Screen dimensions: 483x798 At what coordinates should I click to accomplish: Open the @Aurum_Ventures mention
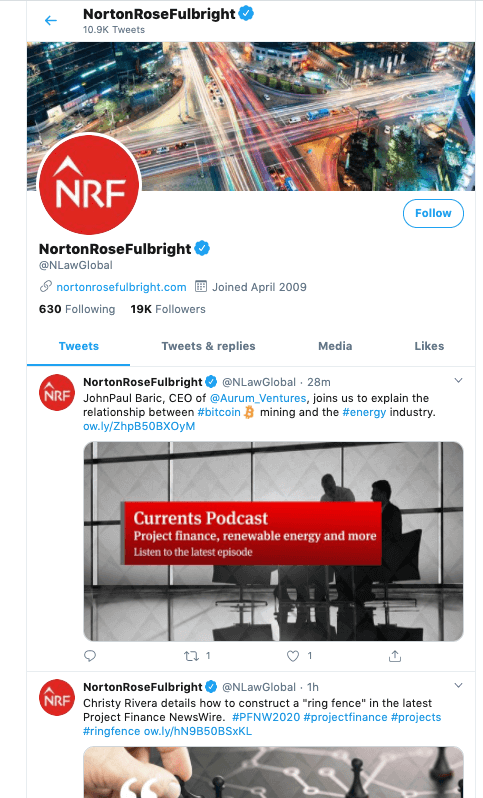pyautogui.click(x=258, y=398)
